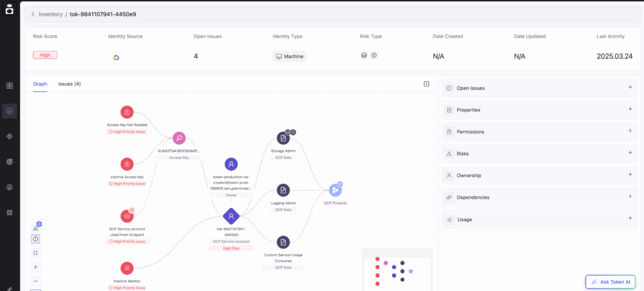Select the Logging Admin role node
644x291 pixels.
coord(283,190)
